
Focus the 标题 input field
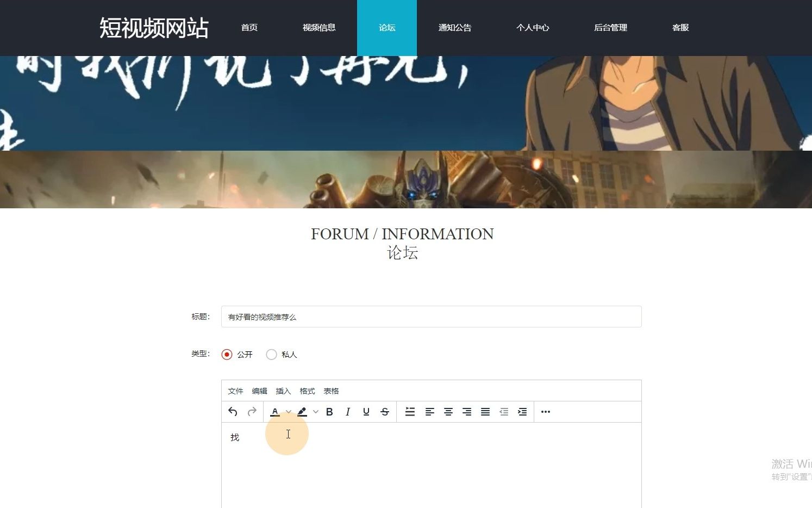(x=432, y=317)
